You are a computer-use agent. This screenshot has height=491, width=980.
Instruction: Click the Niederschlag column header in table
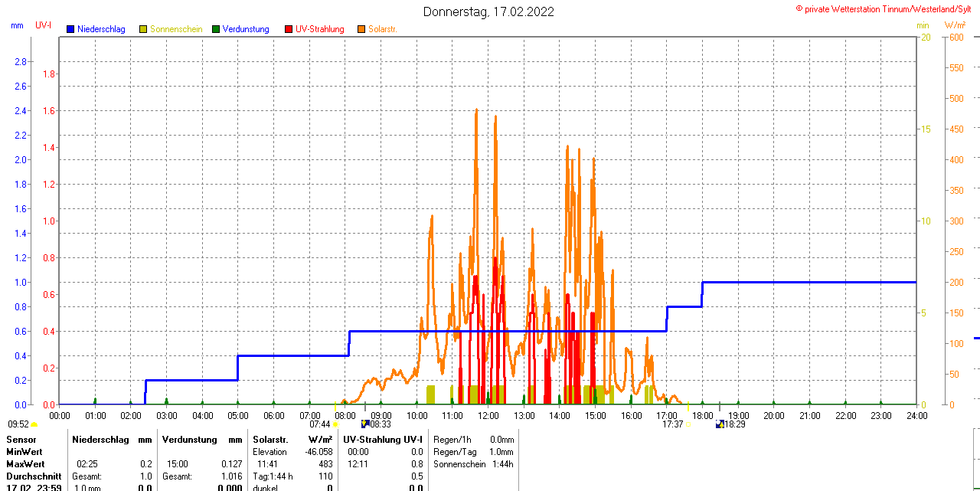101,440
